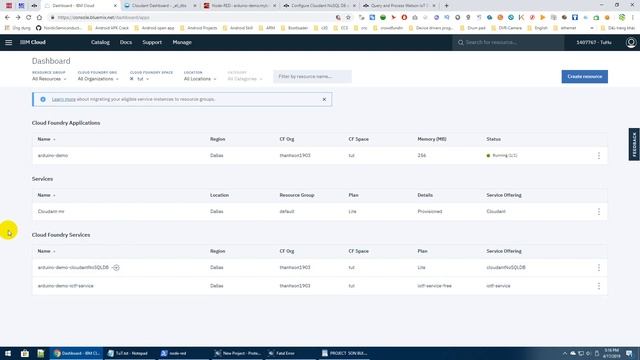Click the Running status of arduino-demo
640x360 pixels.
click(x=502, y=156)
